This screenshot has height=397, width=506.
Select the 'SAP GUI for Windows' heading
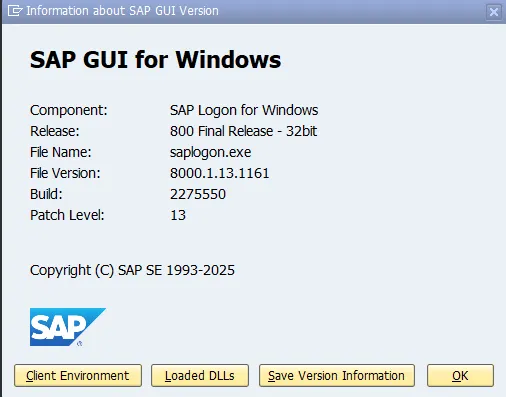point(155,60)
